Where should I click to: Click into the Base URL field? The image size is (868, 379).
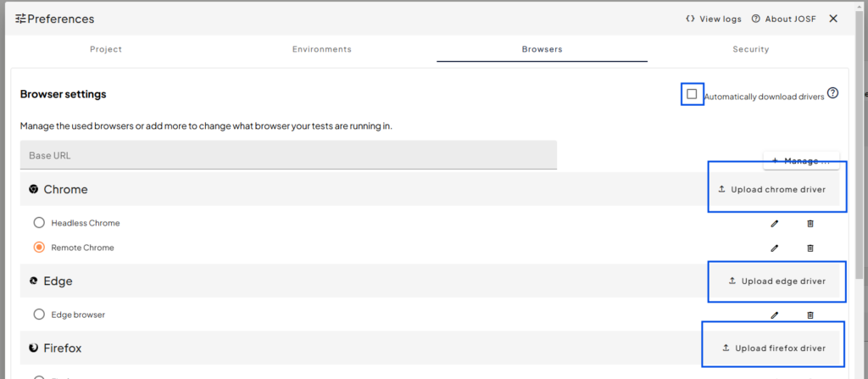coord(288,155)
